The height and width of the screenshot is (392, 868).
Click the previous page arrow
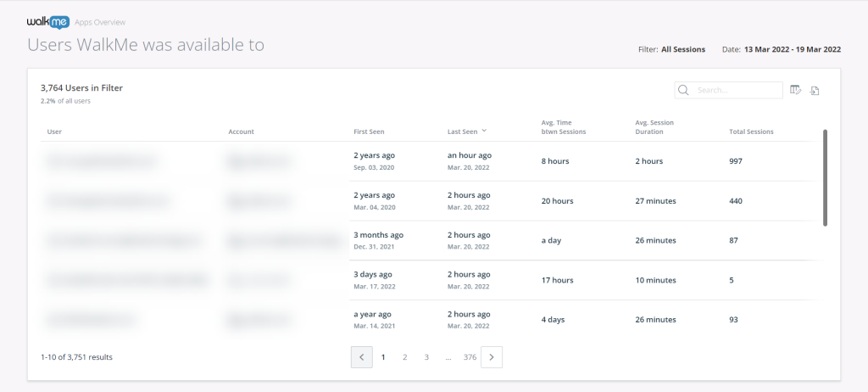(362, 357)
